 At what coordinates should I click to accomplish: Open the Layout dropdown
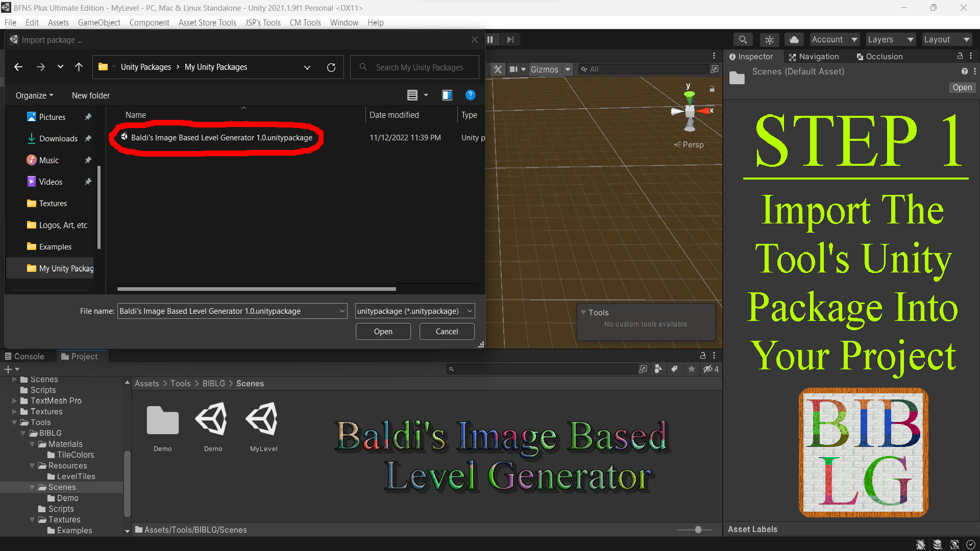pos(946,39)
